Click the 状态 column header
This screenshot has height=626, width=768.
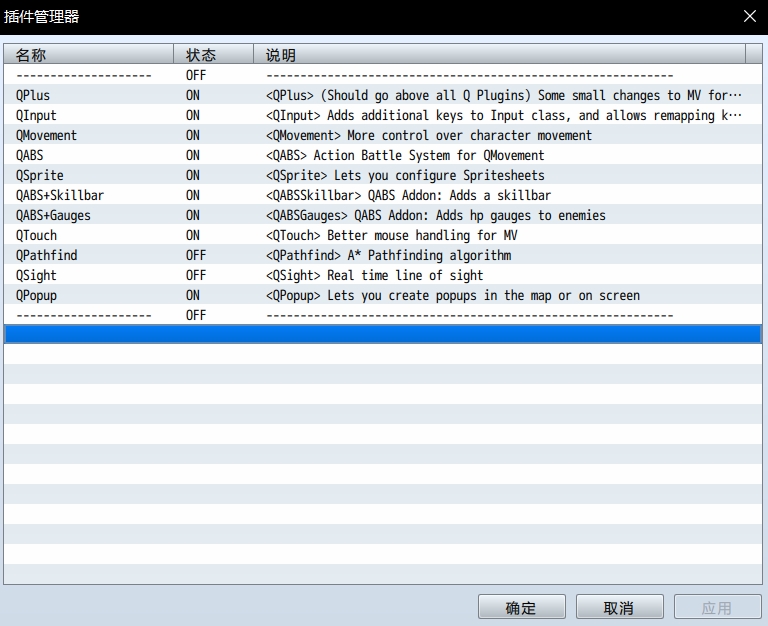click(x=214, y=54)
